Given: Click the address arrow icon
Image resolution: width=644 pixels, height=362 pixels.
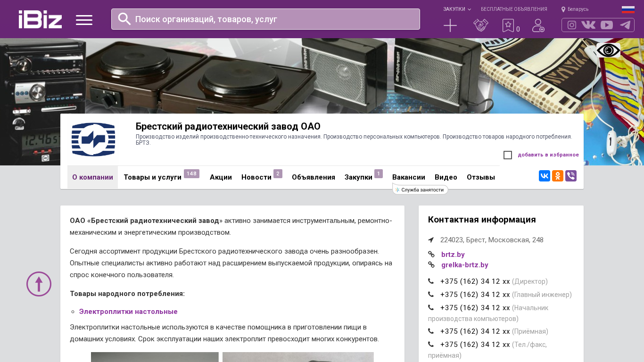Looking at the screenshot, I should click(x=431, y=240).
